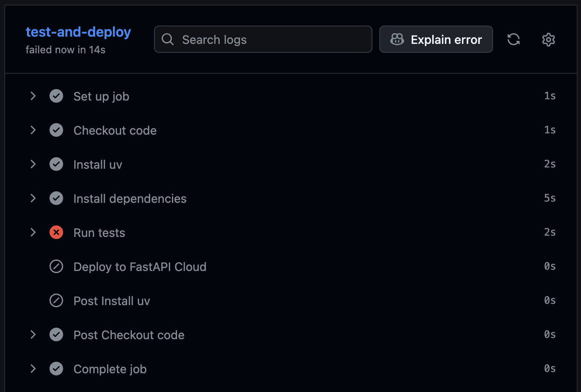Viewport: 581px width, 392px height.
Task: Click the magnifier icon in Search logs
Action: click(x=168, y=40)
